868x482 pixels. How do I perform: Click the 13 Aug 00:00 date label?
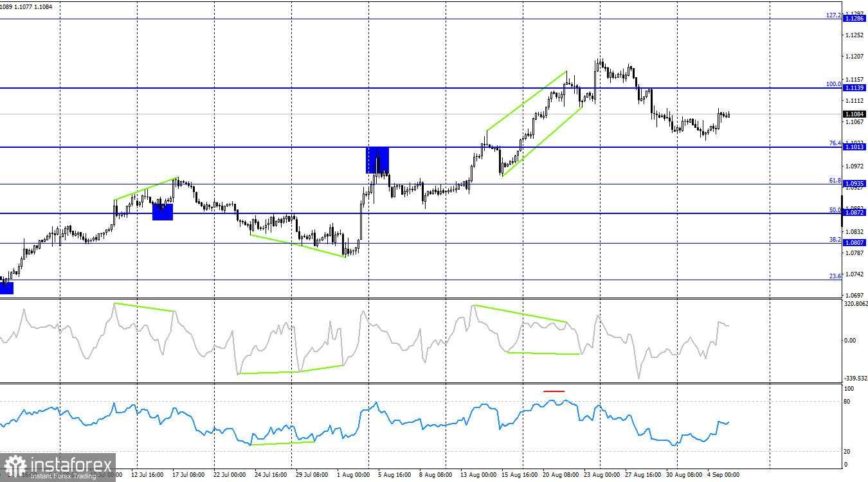pyautogui.click(x=477, y=476)
